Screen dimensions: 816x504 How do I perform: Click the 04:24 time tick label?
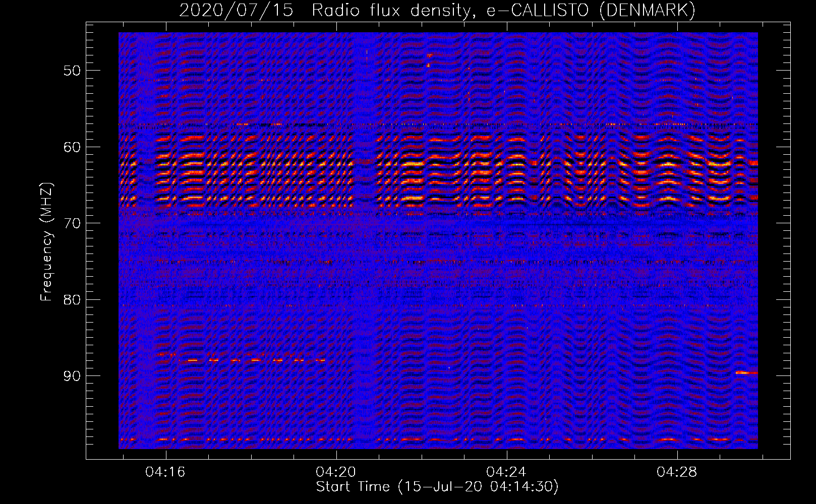[x=506, y=472]
